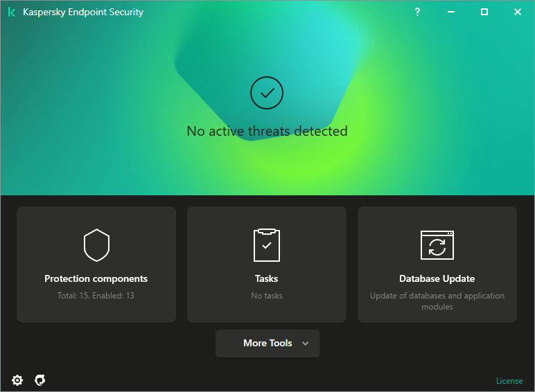Screen dimensions: 535x392
Task: Open Settings via the gear icon
Action: 17,380
